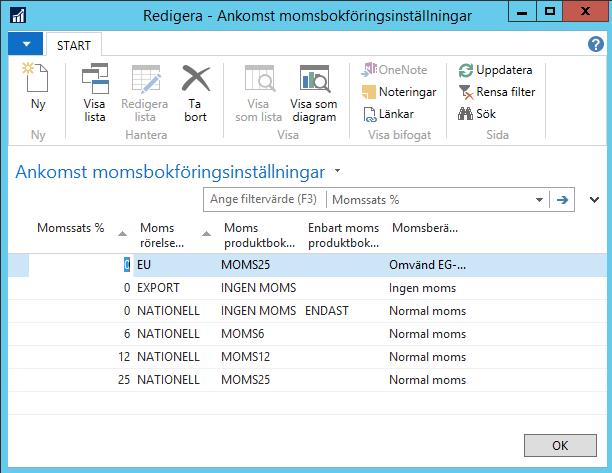The image size is (612, 473).
Task: Click the INGEN MOMS cell in EXPORT row
Action: (258, 288)
